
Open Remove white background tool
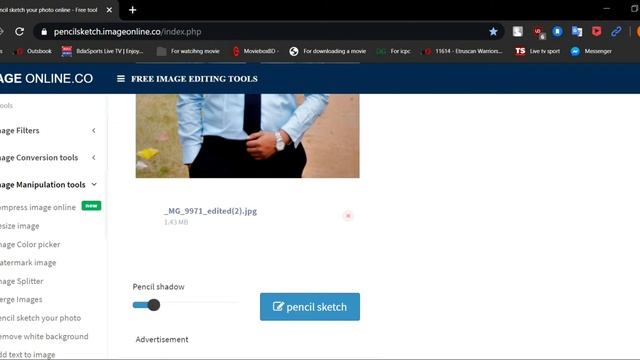(x=44, y=336)
